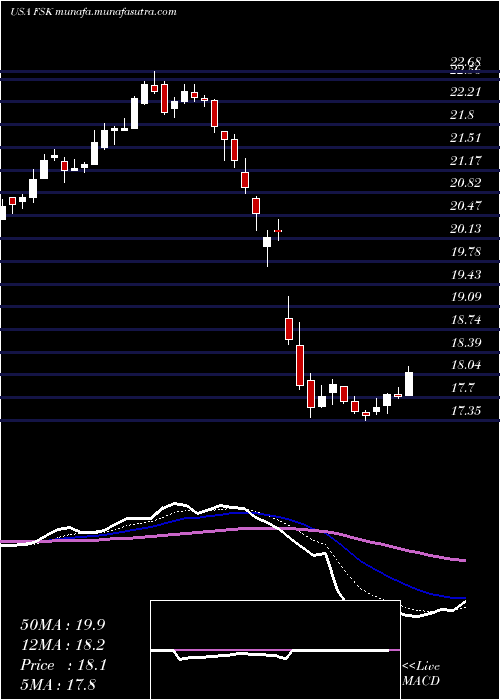This screenshot has width=500, height=700.
Task: Select the 18.74 price axis label
Action: [465, 320]
